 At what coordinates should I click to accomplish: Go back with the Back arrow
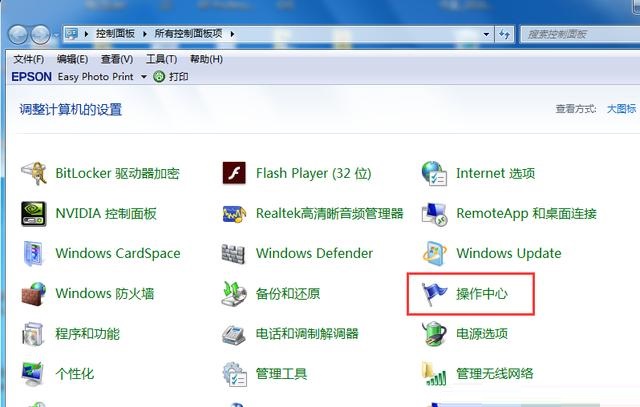coord(18,34)
